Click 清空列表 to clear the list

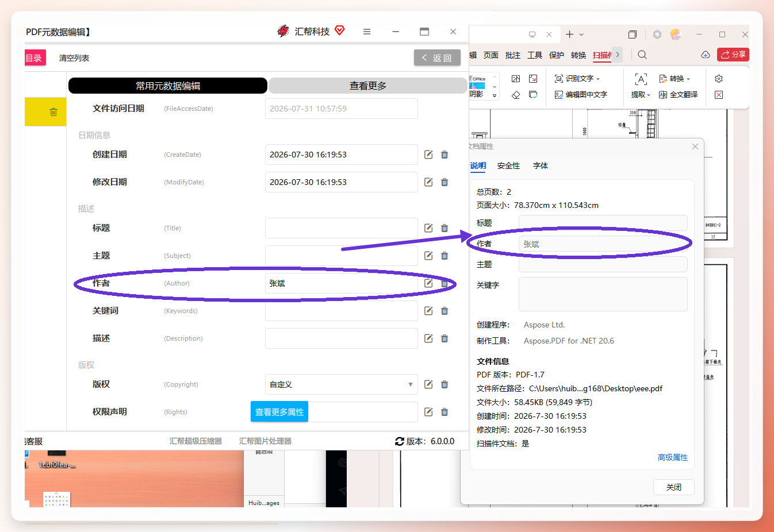[x=74, y=58]
